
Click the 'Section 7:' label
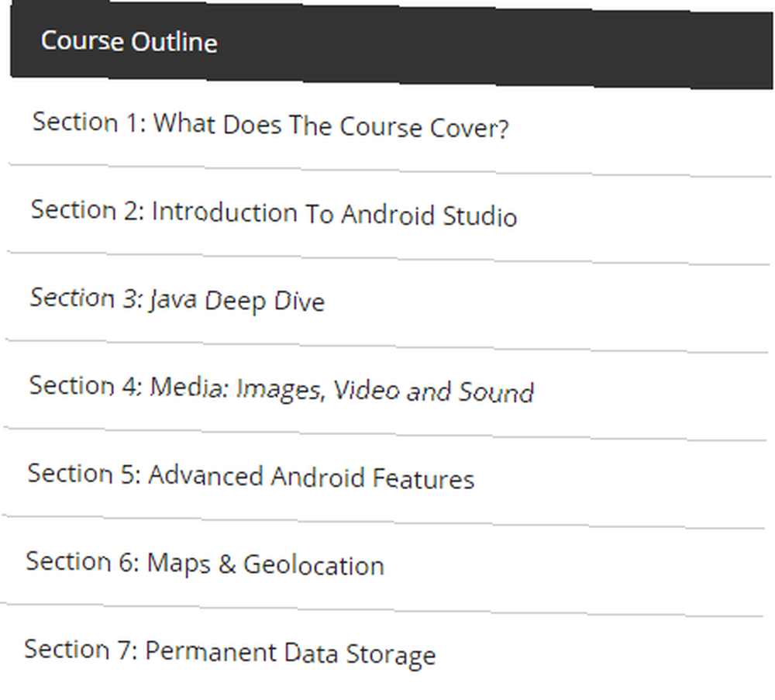coord(81,650)
